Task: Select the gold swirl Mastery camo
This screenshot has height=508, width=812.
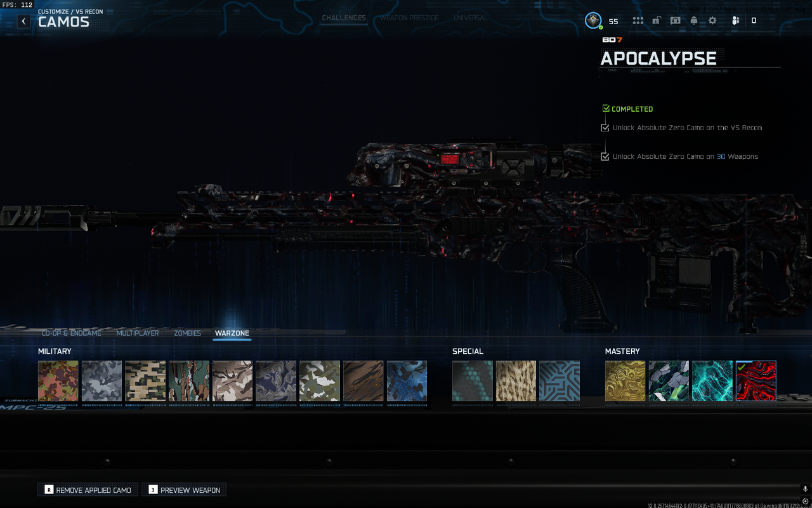Action: click(625, 381)
